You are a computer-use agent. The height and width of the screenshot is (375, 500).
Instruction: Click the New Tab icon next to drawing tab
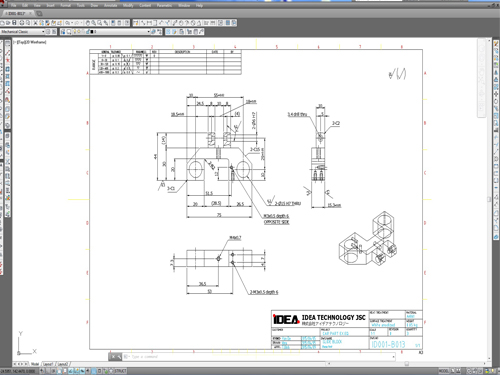point(39,14)
